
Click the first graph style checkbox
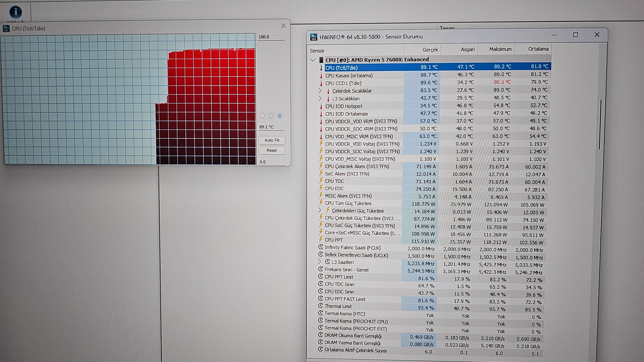[x=262, y=116]
